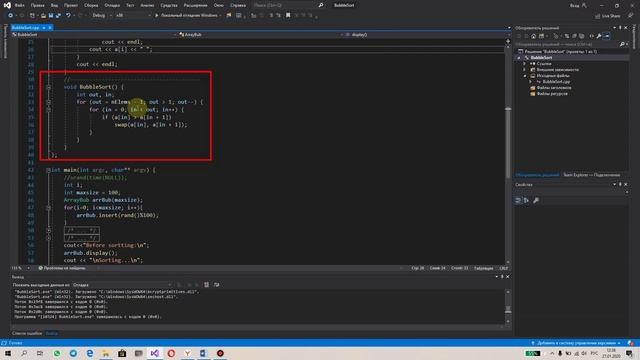Open the Отладка menu

(x=112, y=5)
